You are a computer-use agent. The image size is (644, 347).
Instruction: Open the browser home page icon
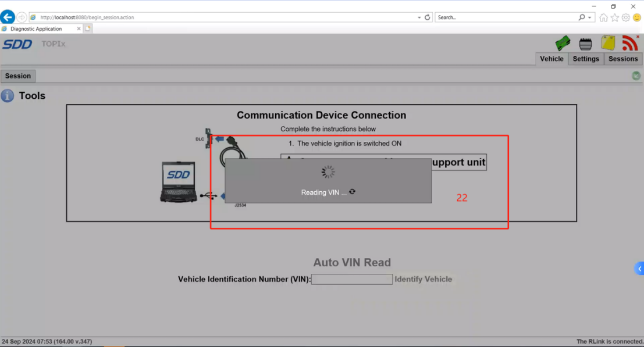click(603, 17)
